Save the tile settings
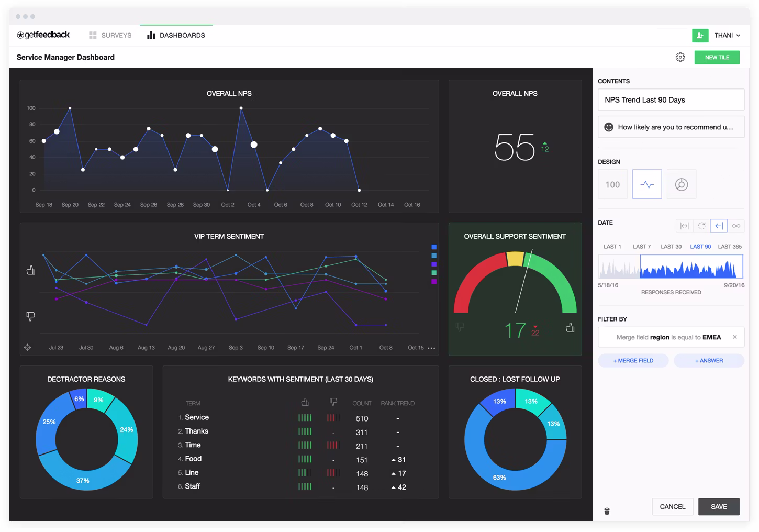 [719, 507]
